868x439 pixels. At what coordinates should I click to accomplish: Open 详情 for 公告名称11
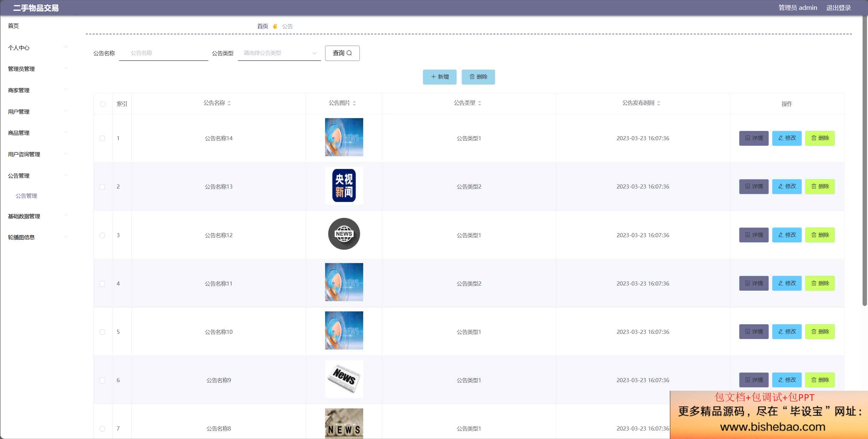pyautogui.click(x=754, y=283)
